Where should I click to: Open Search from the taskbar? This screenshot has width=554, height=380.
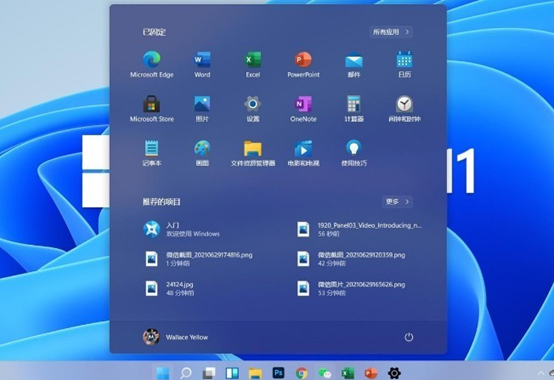186,373
